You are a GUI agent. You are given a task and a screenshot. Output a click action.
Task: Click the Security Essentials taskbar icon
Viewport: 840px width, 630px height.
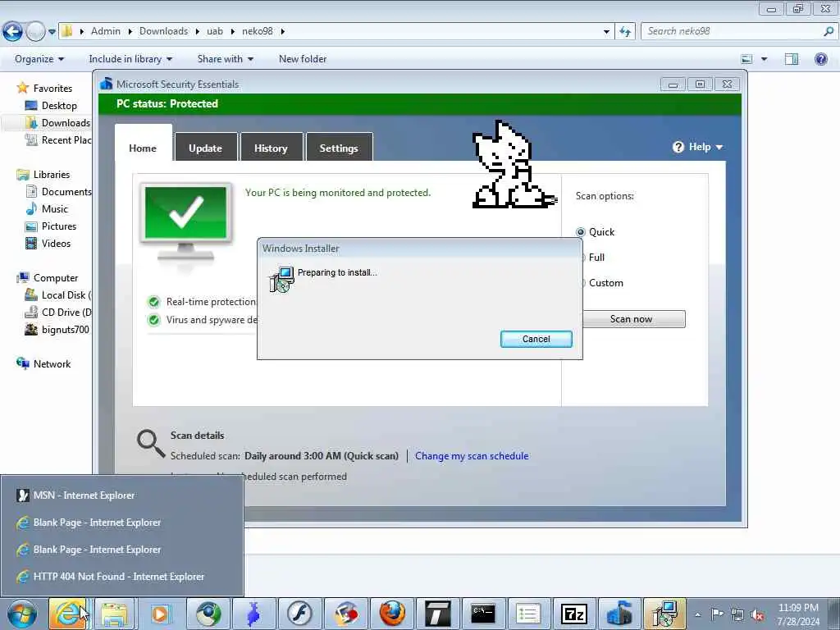click(x=619, y=614)
